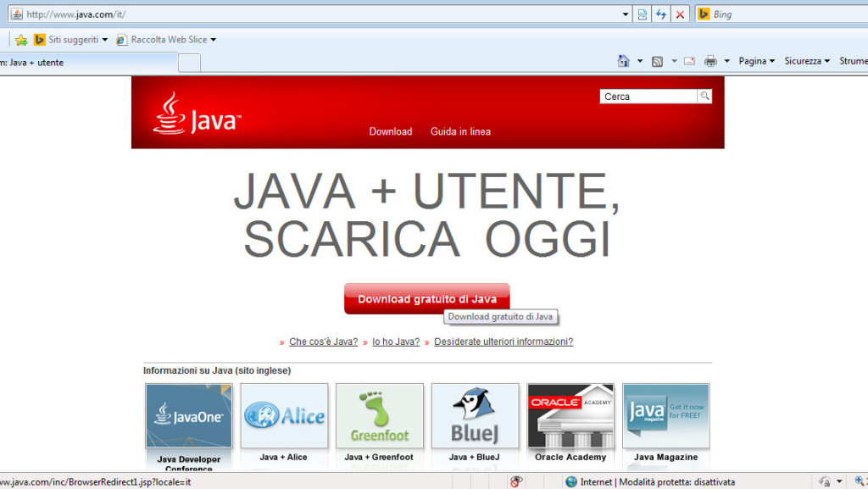Screen dimensions: 868x489
Task: Open Desiderate ulteriori informazioni? link
Action: coord(504,342)
